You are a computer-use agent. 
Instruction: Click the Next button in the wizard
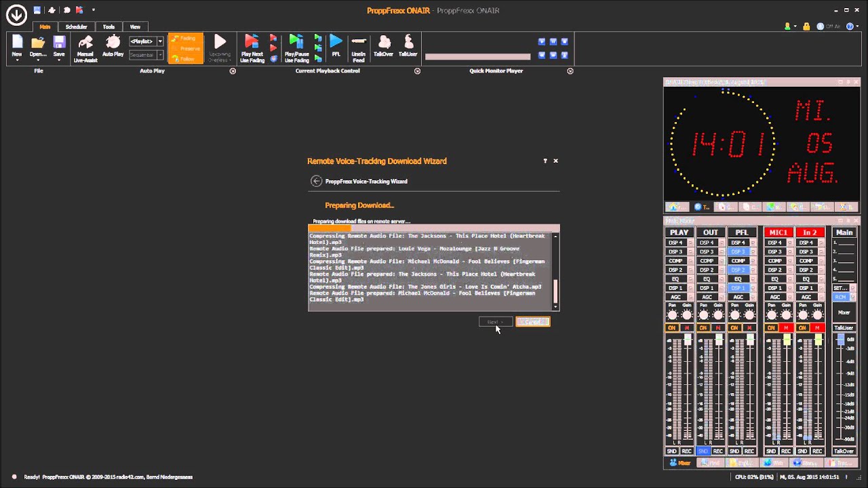click(496, 322)
